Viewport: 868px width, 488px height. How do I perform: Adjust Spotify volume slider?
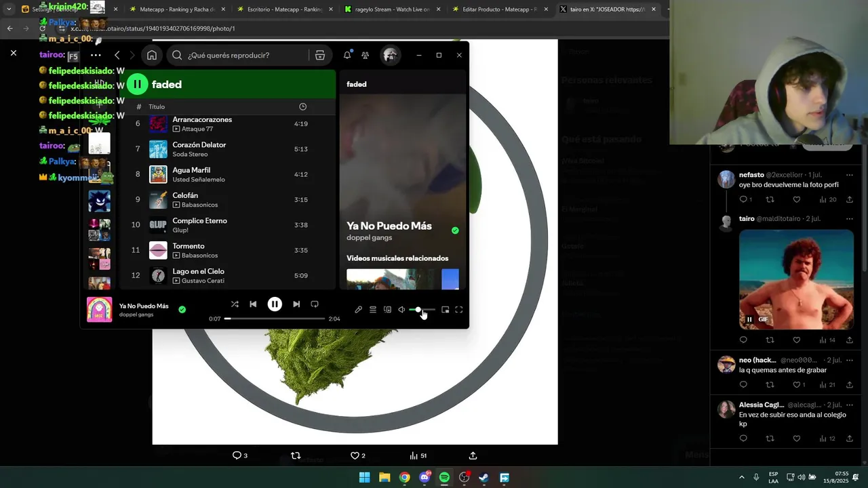point(422,310)
